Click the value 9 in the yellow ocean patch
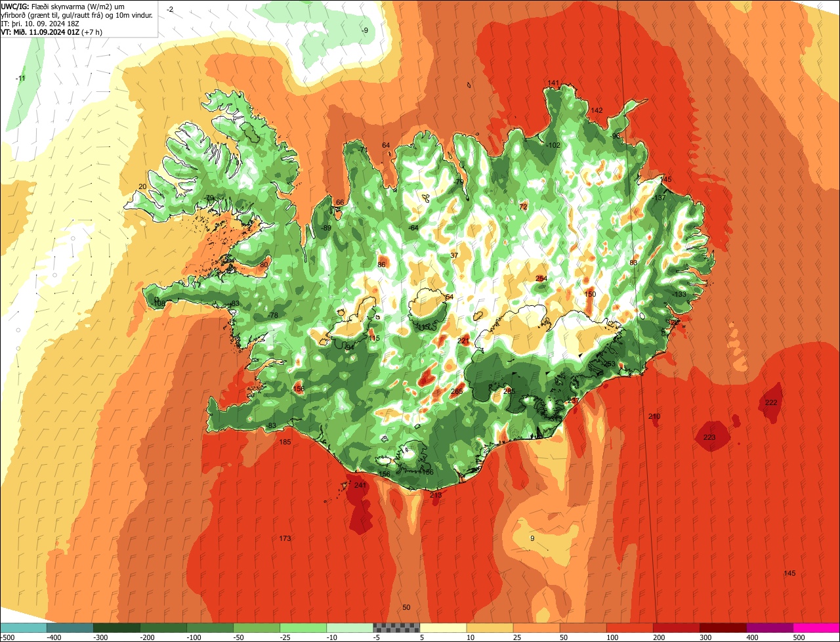Screen dimensions: 840x642 pyautogui.click(x=532, y=538)
